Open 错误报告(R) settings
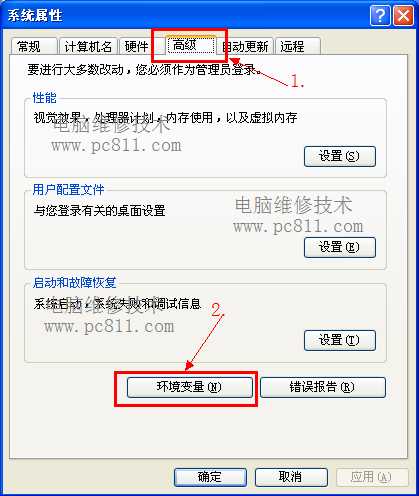The width and height of the screenshot is (419, 496). (x=323, y=387)
